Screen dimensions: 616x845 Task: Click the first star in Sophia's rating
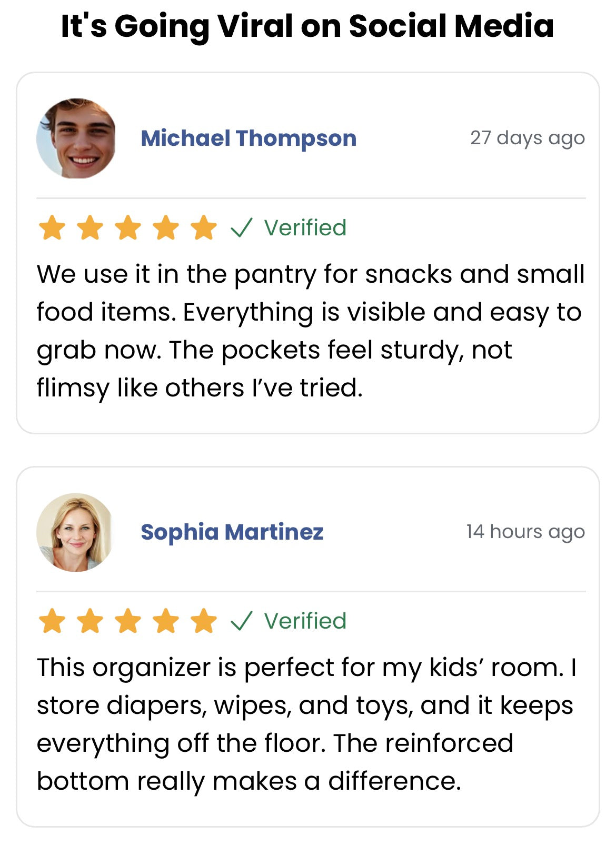pos(52,621)
